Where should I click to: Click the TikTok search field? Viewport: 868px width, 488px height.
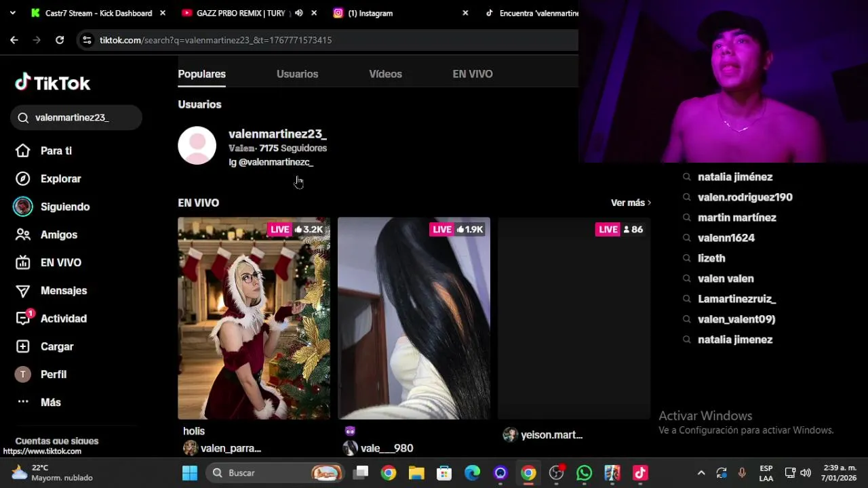point(76,117)
